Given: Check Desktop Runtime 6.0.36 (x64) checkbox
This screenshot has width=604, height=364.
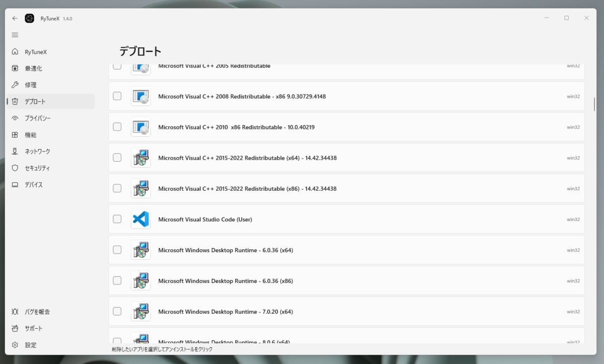Looking at the screenshot, I should coord(117,250).
